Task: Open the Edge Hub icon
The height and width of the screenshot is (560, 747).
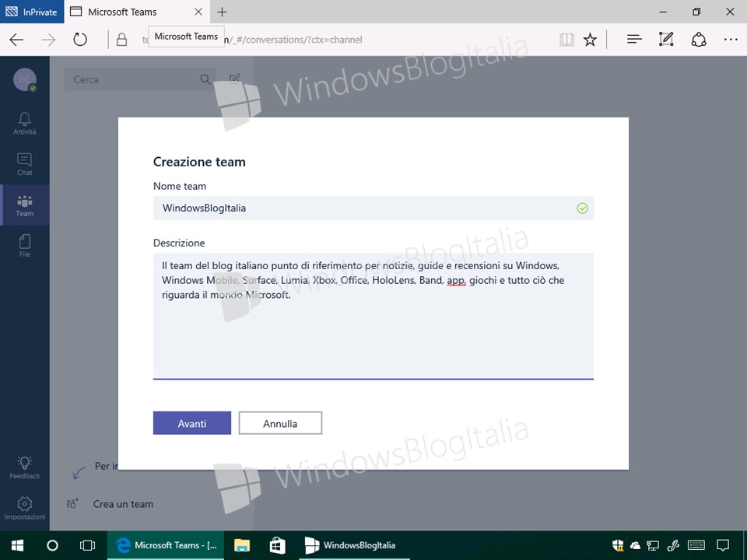Action: point(634,40)
